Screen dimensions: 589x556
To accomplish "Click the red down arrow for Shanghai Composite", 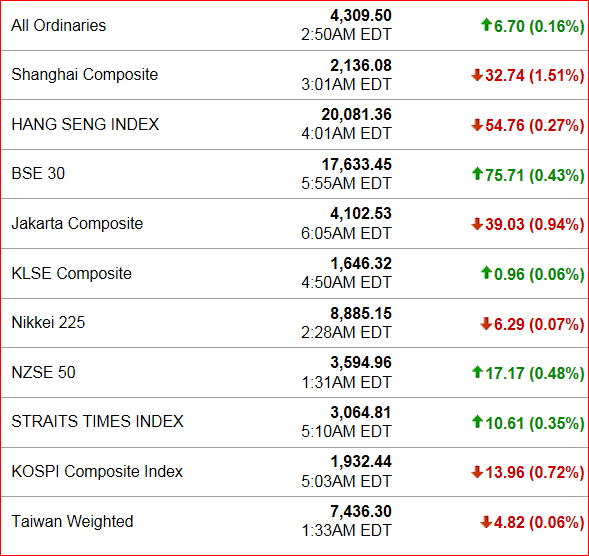I will pyautogui.click(x=477, y=74).
